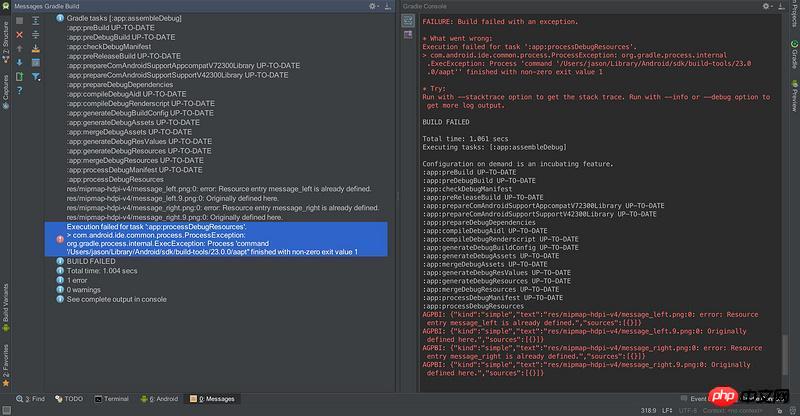Click the tool windows toggle icon in bottom-left corner
This screenshot has height=416, width=800.
point(6,410)
